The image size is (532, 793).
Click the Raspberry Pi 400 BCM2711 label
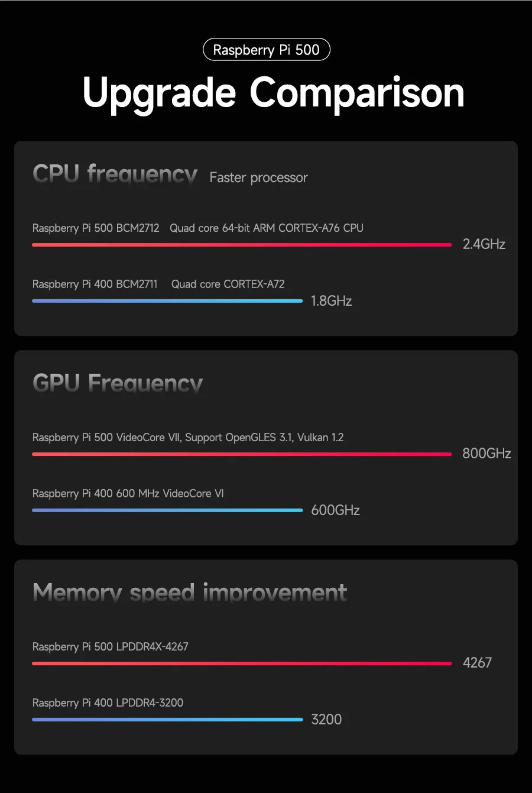tap(95, 284)
